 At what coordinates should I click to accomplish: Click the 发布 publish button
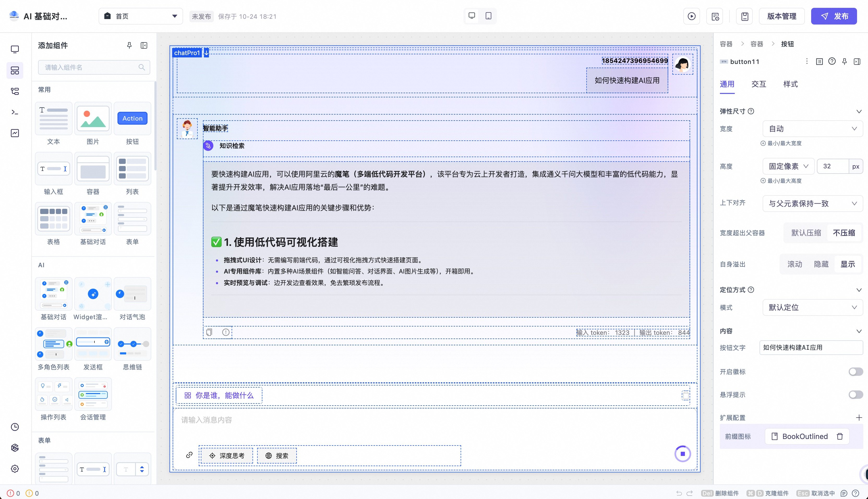834,16
